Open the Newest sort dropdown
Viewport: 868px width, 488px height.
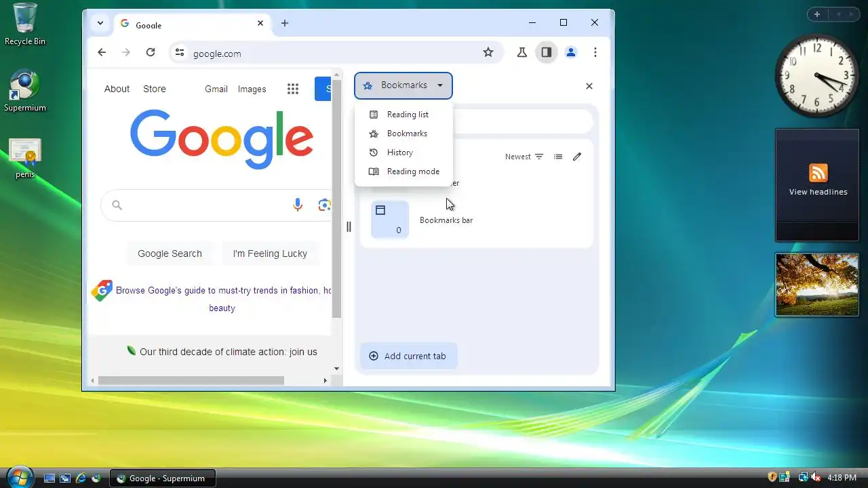tap(524, 157)
